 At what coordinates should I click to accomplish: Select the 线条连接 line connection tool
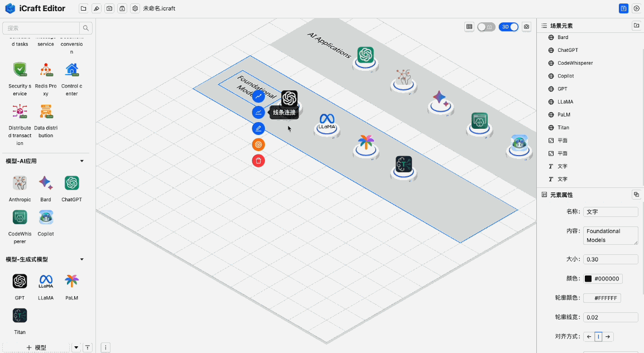click(258, 112)
